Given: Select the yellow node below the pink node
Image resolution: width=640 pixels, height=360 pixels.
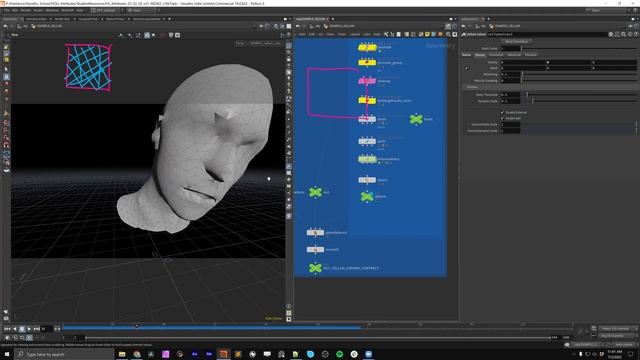Looking at the screenshot, I should click(x=367, y=100).
